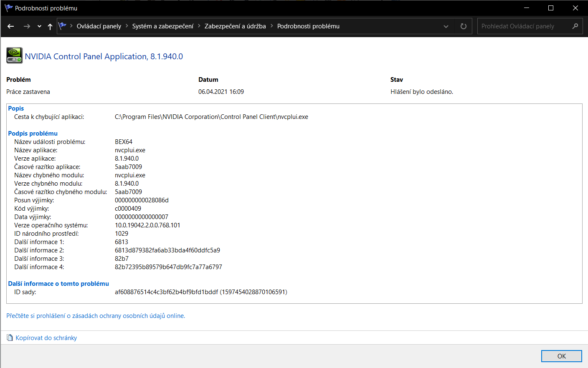Expand chevron after Systém a zabezpečení breadcrumb
Image resolution: width=588 pixels, height=368 pixels.
(199, 26)
